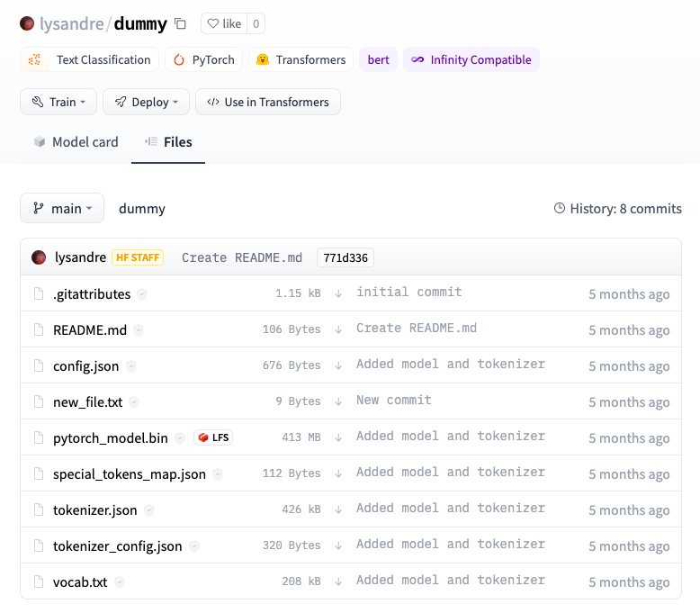Open commit hash 771d336

coord(346,257)
